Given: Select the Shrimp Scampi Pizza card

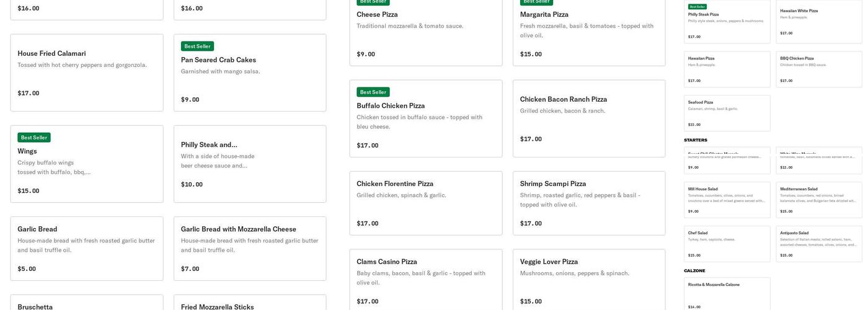Looking at the screenshot, I should coord(588,203).
